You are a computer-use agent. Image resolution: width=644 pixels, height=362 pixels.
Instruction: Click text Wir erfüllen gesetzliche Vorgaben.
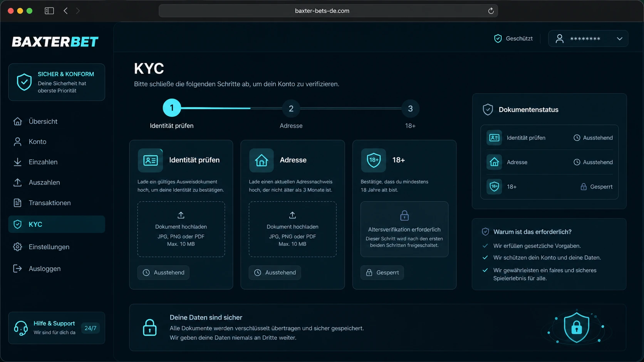[537, 246]
